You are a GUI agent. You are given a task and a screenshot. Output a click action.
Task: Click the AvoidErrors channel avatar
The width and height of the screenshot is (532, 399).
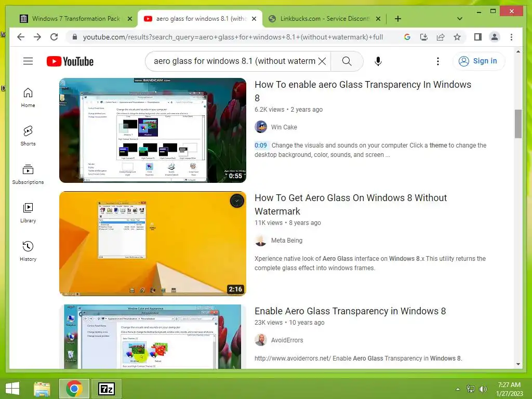point(261,340)
